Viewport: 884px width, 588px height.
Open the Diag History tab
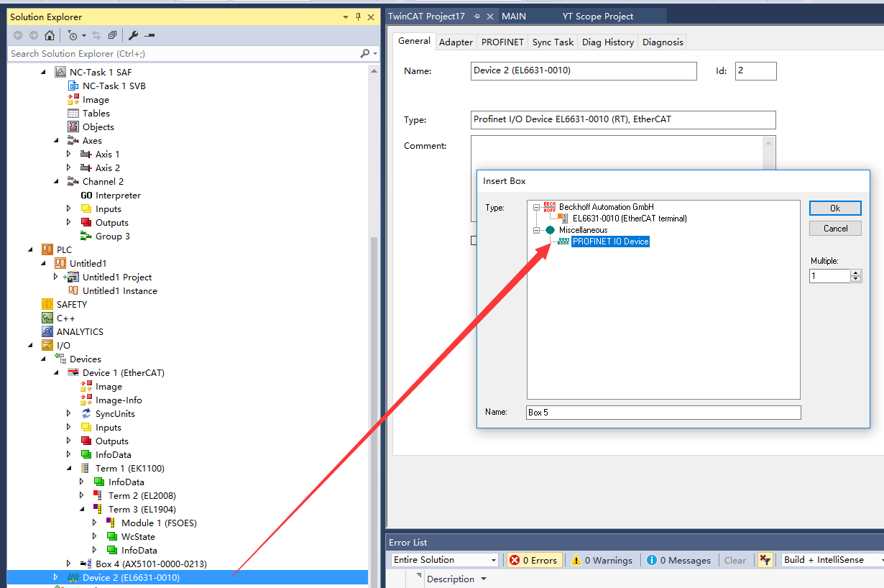click(608, 42)
